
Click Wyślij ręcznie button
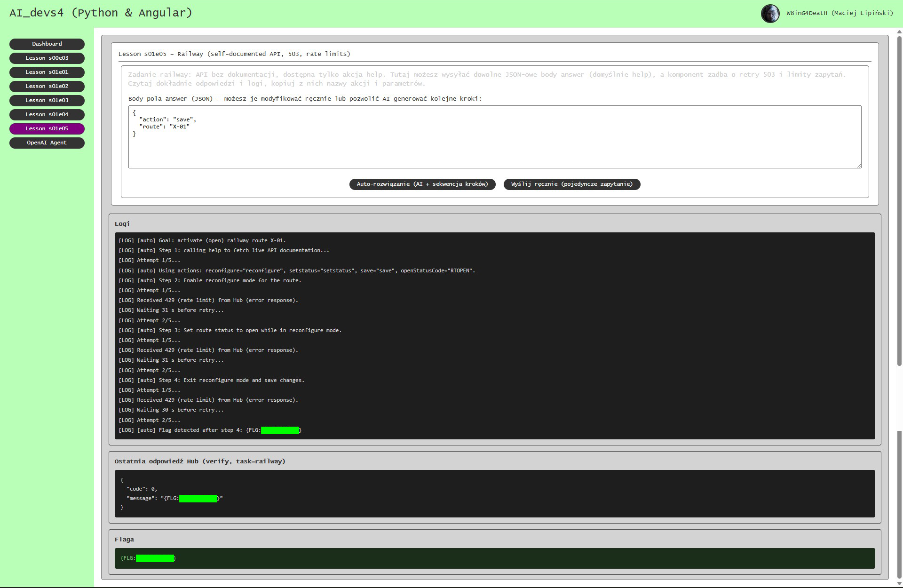point(571,184)
